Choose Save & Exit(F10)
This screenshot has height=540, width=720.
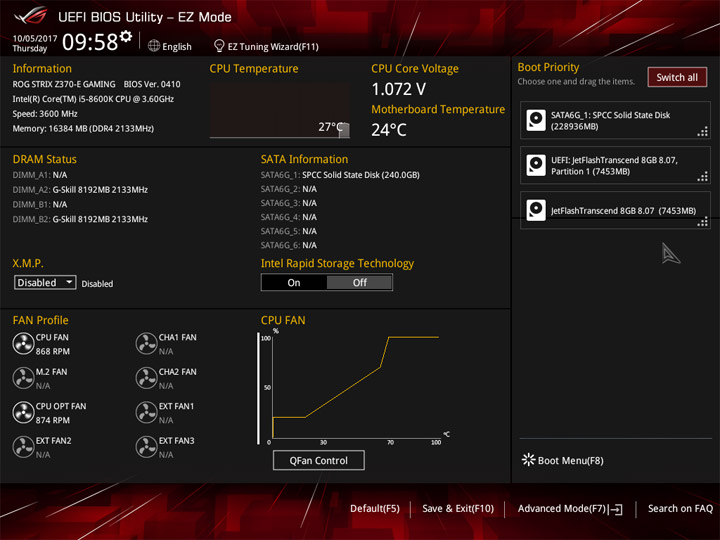click(458, 508)
